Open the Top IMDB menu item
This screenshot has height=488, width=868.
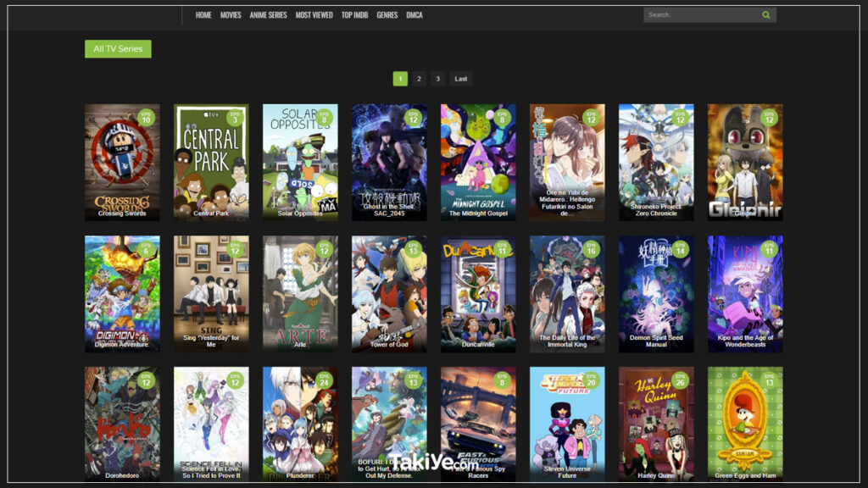point(354,15)
